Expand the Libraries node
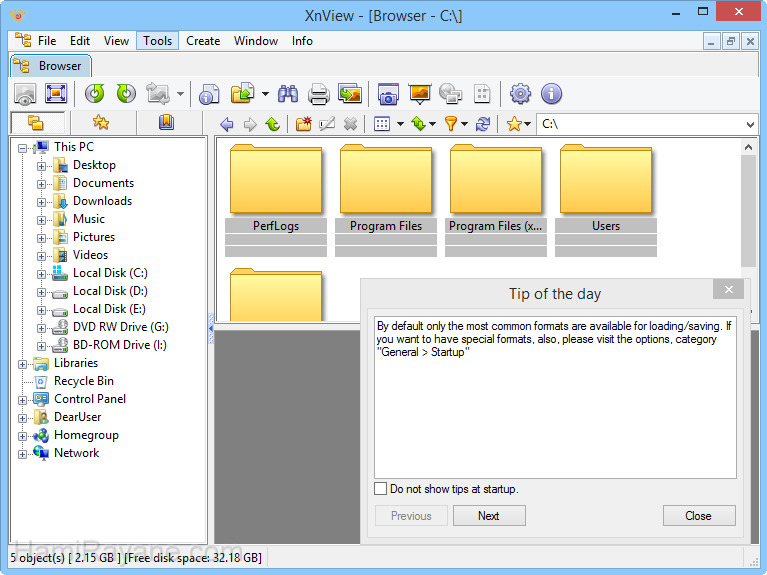767x575 pixels. coord(22,364)
